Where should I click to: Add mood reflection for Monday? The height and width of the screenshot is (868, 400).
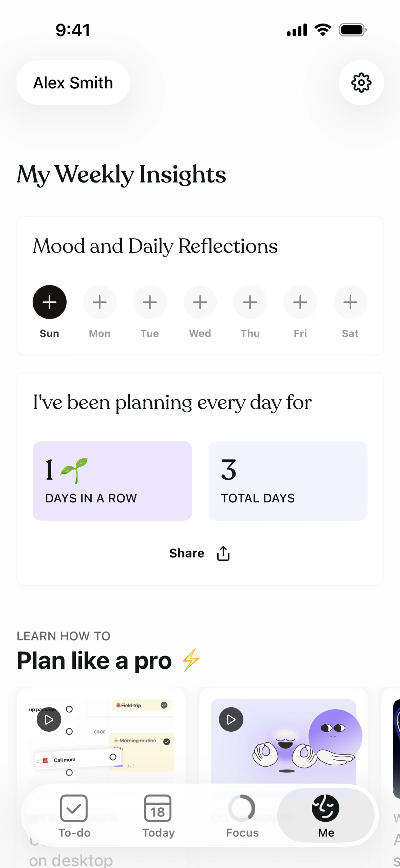coord(100,302)
